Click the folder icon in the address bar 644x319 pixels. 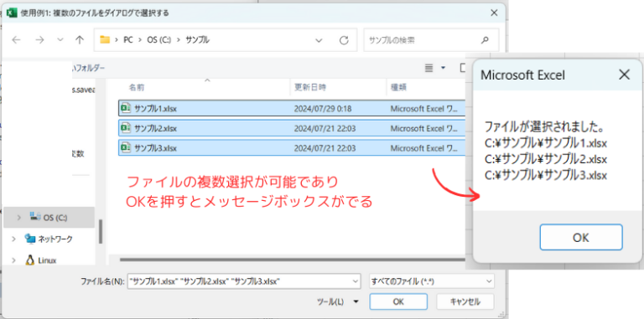tap(105, 40)
